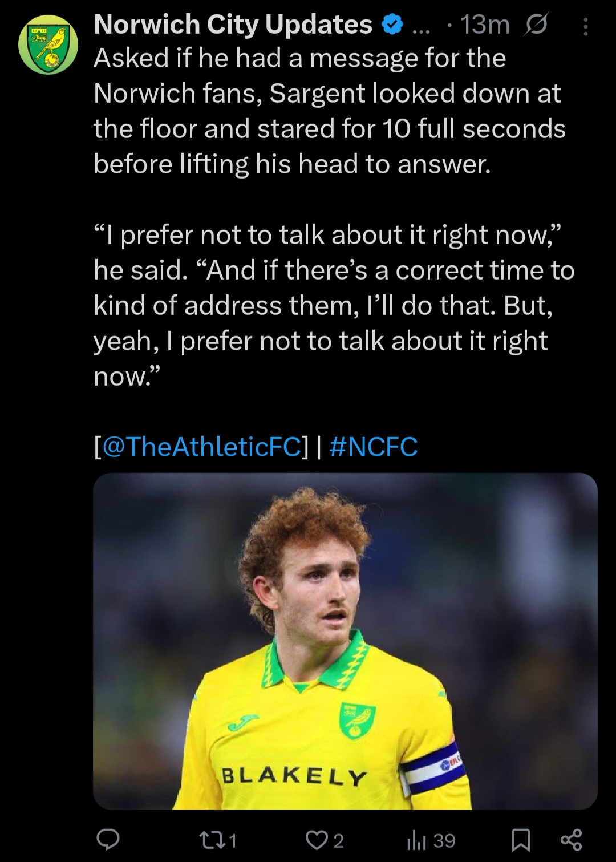Open the #NCFC hashtag

pyautogui.click(x=374, y=446)
